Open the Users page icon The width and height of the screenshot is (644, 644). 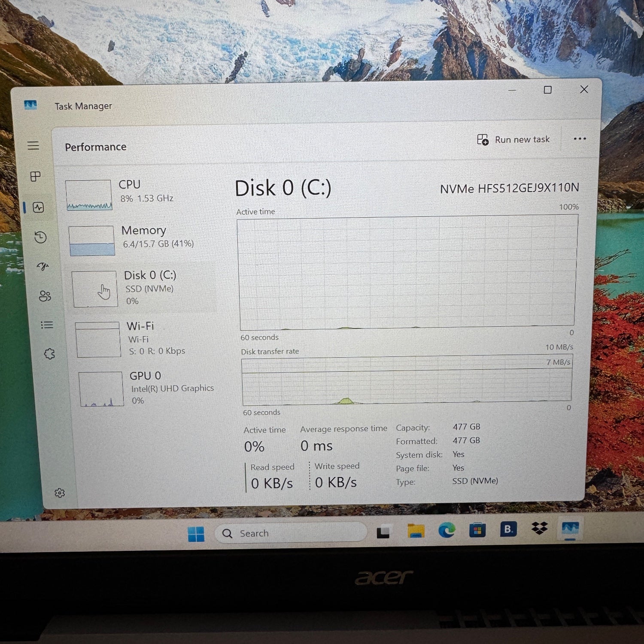(45, 296)
